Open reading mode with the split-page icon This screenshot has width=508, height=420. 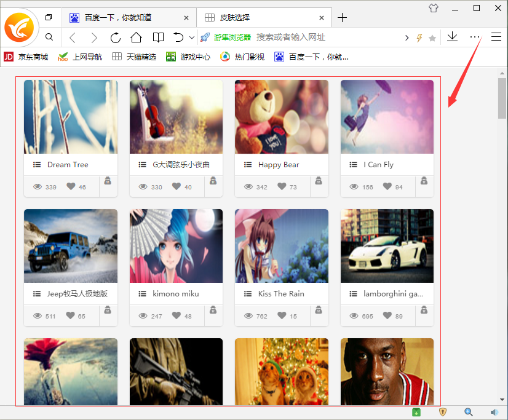tap(157, 38)
